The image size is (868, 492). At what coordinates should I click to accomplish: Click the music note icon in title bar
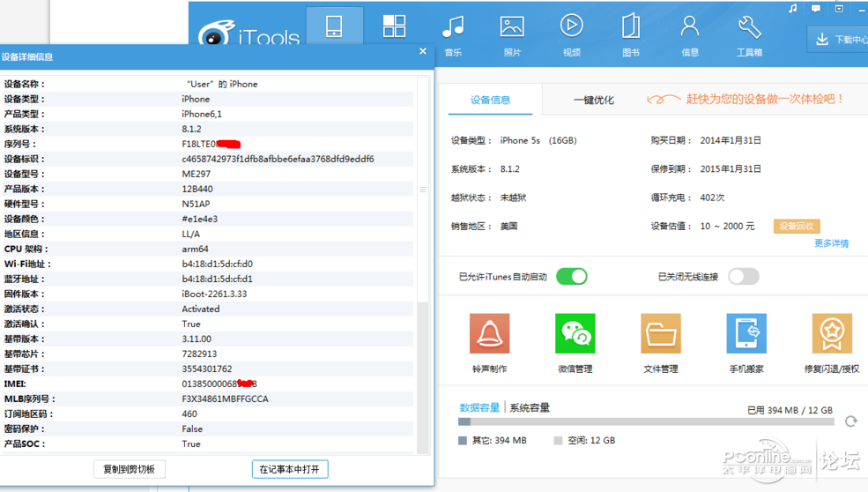(793, 8)
